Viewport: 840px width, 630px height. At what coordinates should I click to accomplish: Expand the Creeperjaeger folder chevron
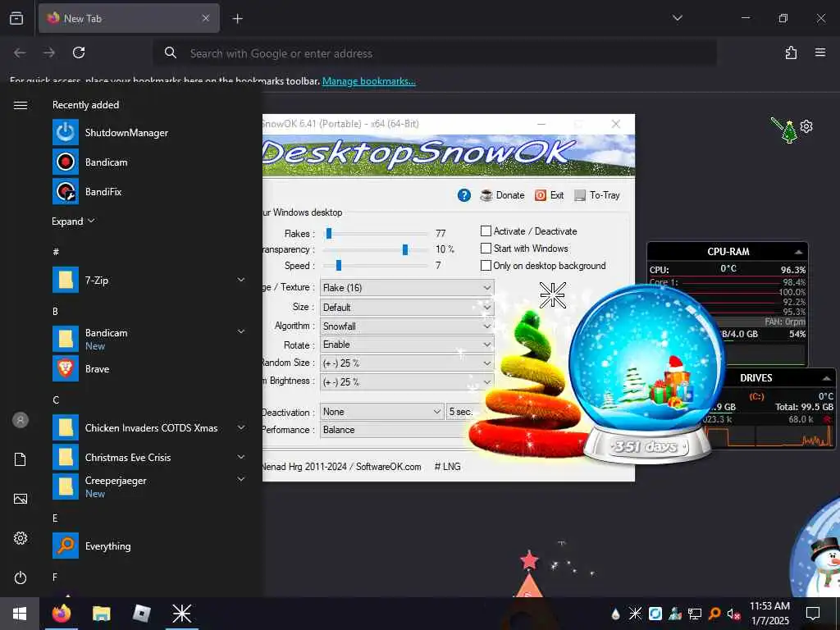[x=241, y=479]
